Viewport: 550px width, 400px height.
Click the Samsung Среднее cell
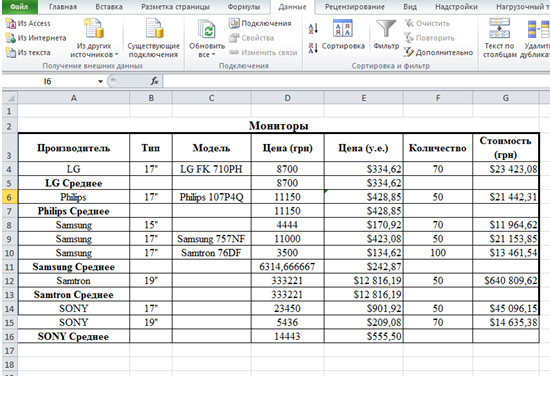[x=74, y=267]
